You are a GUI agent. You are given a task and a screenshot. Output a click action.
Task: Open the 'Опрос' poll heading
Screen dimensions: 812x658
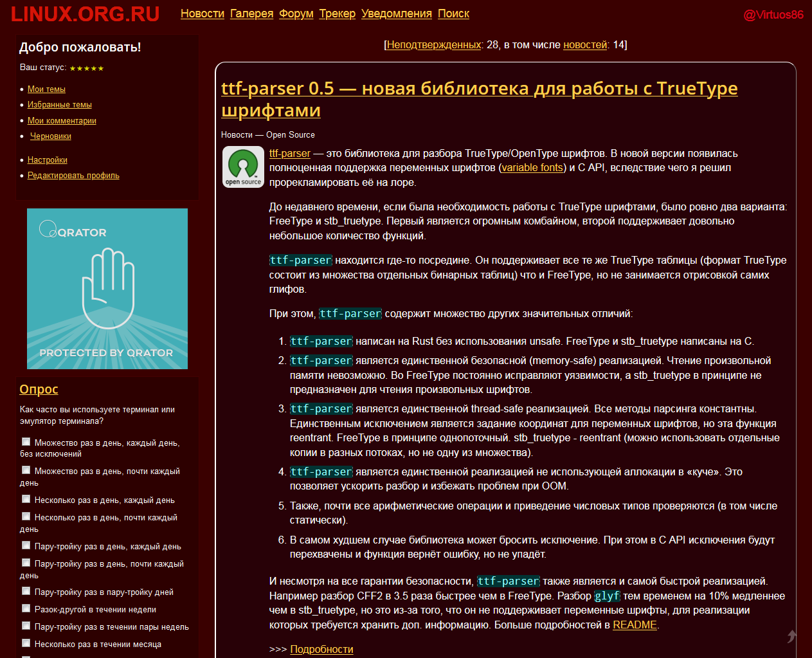[39, 389]
